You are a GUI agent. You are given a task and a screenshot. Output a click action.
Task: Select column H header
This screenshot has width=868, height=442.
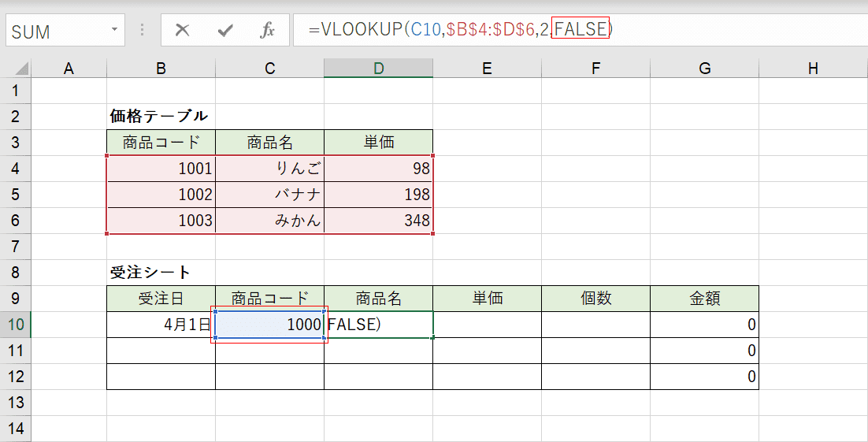pyautogui.click(x=813, y=68)
